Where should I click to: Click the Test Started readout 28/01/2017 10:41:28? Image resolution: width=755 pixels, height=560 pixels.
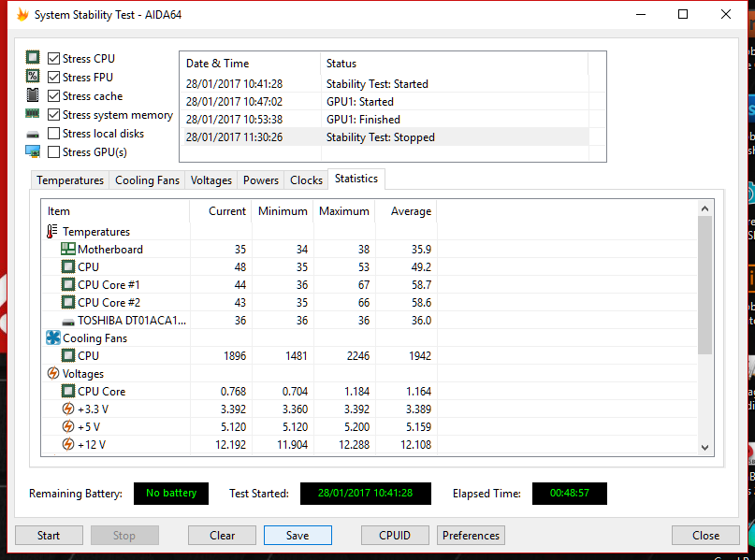coord(366,493)
